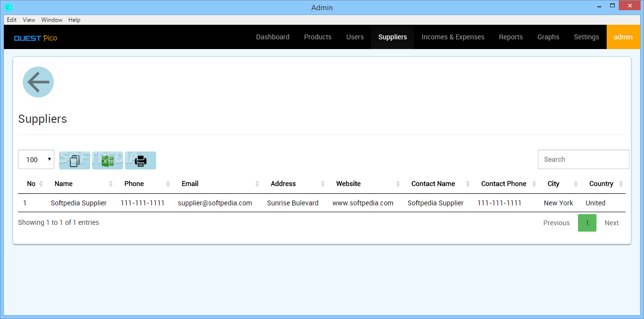Sort by the City column arrows
Image resolution: width=644 pixels, height=319 pixels.
576,184
